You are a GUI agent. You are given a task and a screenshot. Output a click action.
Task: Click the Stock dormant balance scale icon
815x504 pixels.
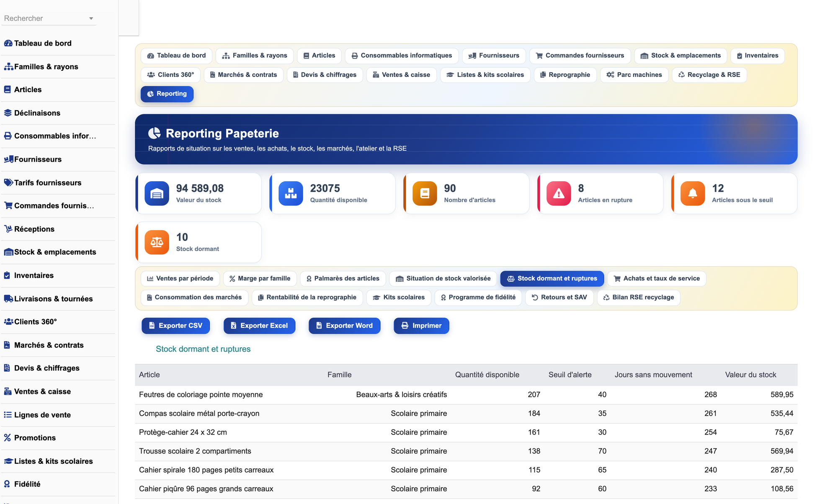click(157, 242)
